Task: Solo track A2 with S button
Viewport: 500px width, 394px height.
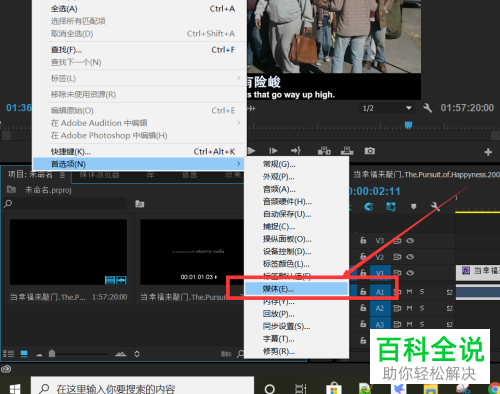Action: point(422,308)
